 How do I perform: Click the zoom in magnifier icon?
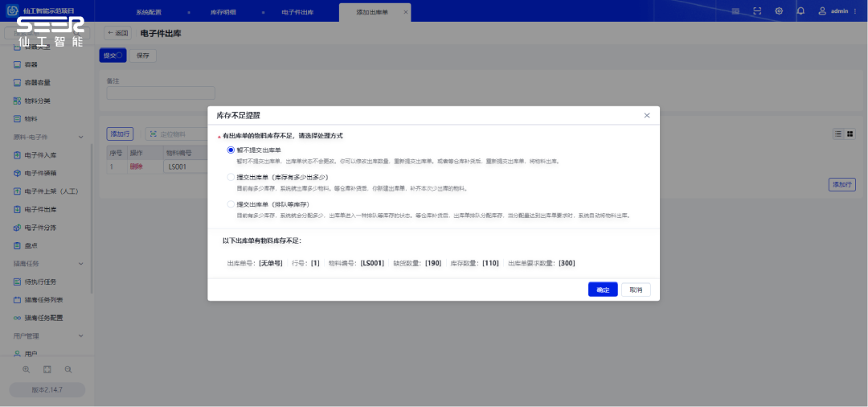coord(27,369)
